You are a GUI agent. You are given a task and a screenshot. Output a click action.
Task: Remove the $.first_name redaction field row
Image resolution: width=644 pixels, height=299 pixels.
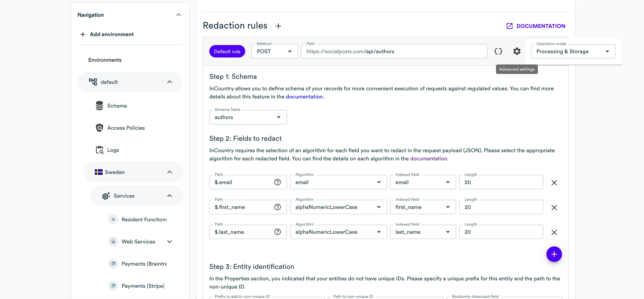point(554,207)
